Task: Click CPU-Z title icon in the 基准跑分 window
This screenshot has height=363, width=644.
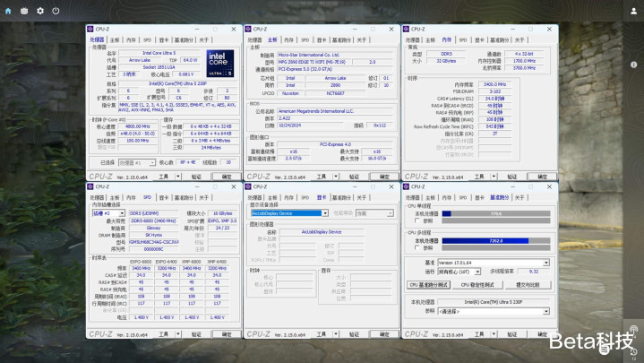Action: click(406, 186)
